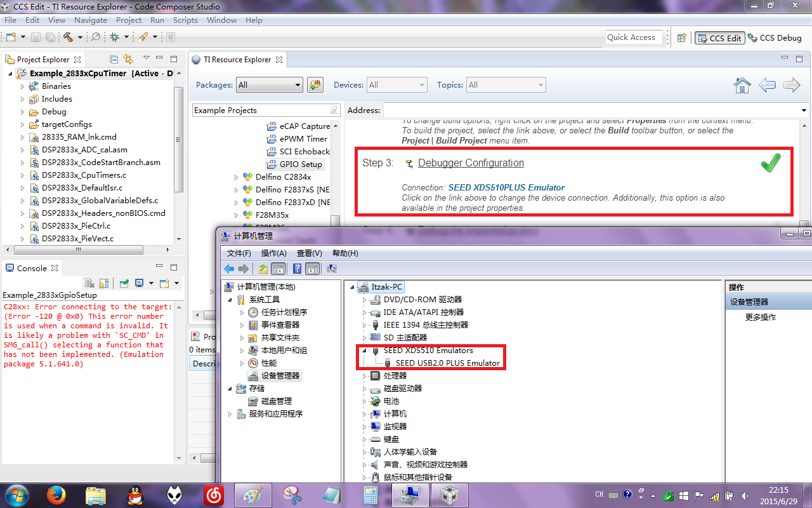Click the Clear Console icon
This screenshot has width=812, height=508.
[x=89, y=283]
